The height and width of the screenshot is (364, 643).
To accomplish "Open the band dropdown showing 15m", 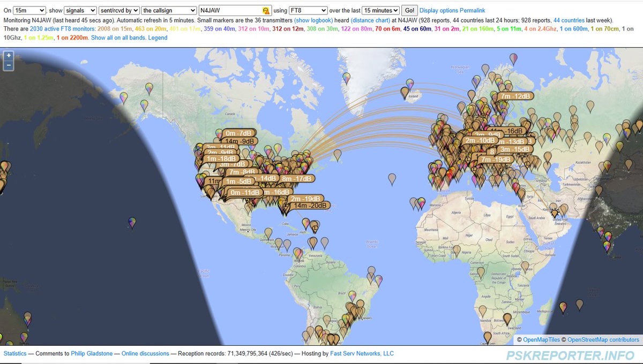I will point(29,10).
